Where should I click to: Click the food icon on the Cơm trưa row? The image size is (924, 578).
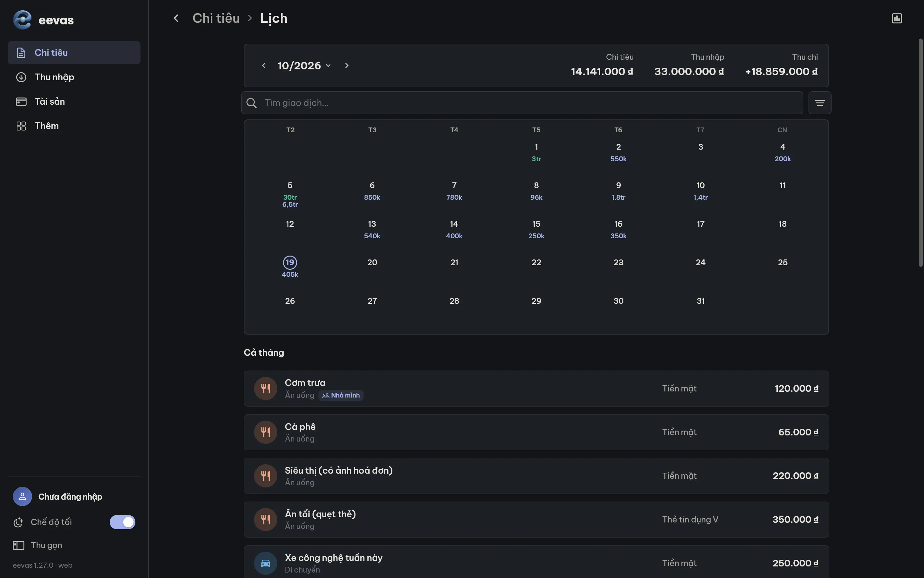265,389
